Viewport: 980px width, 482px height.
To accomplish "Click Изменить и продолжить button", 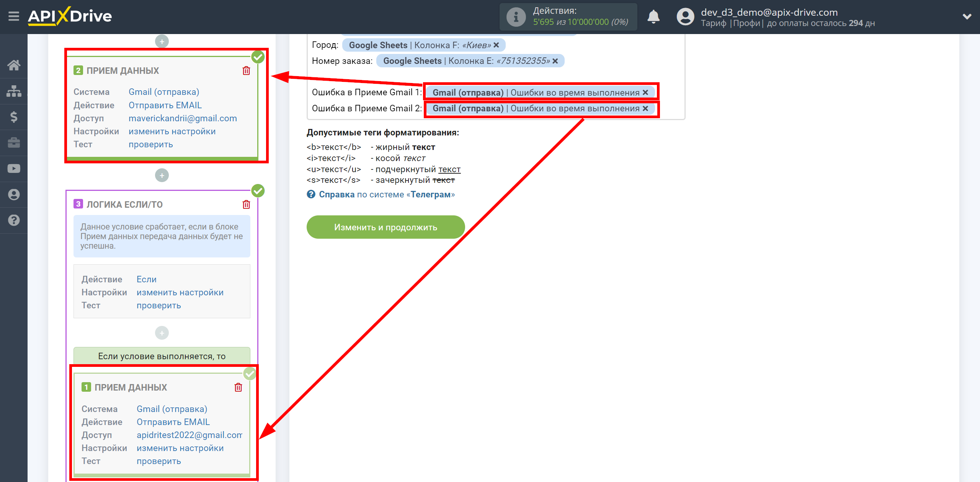I will (x=385, y=227).
